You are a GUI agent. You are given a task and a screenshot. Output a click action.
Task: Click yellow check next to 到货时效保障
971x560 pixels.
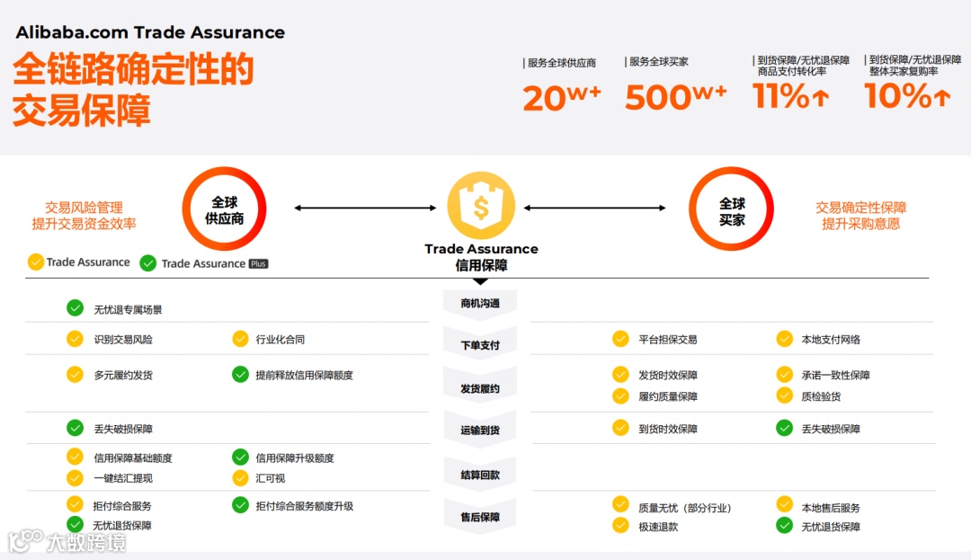click(x=620, y=428)
